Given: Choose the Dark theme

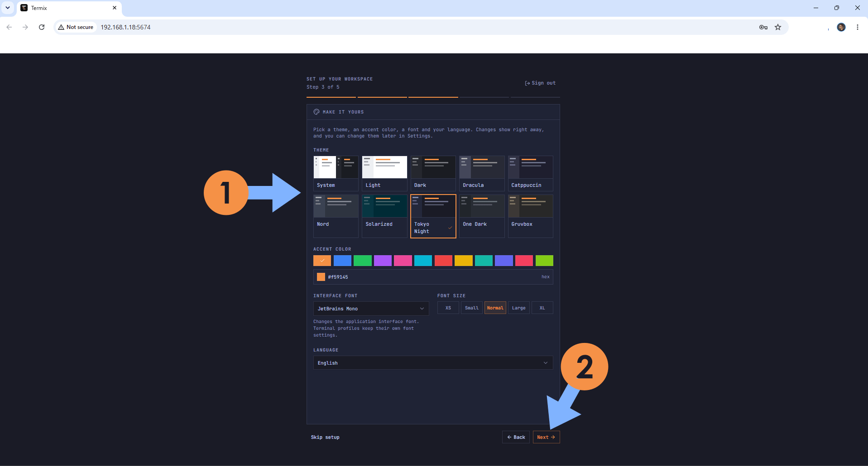Looking at the screenshot, I should pyautogui.click(x=433, y=173).
